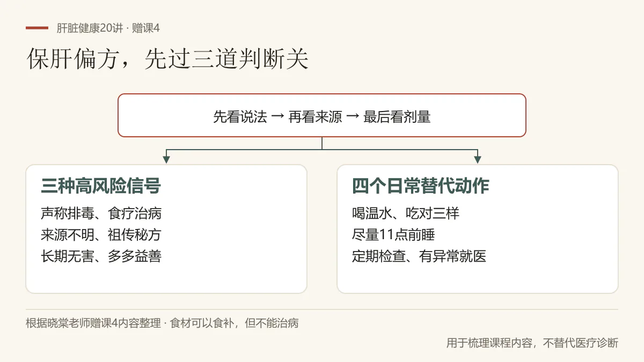Select the line 长期无害、多多益善
The image size is (644, 362).
(x=101, y=256)
